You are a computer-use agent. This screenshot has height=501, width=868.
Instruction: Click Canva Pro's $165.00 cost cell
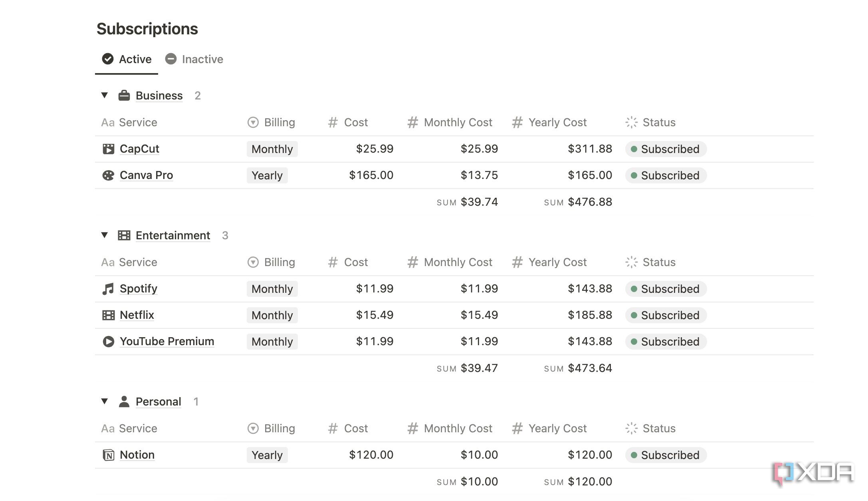(x=371, y=175)
